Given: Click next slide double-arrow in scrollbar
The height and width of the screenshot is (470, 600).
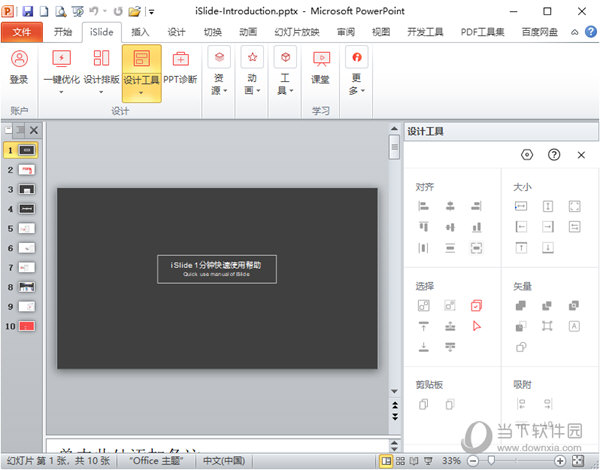Looking at the screenshot, I should pos(395,417).
